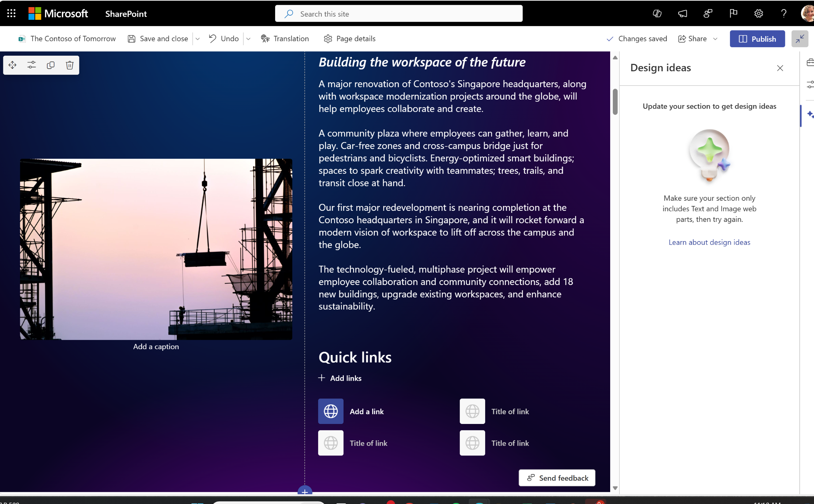This screenshot has height=504, width=814.
Task: Click the notifications bell icon
Action: [x=682, y=13]
